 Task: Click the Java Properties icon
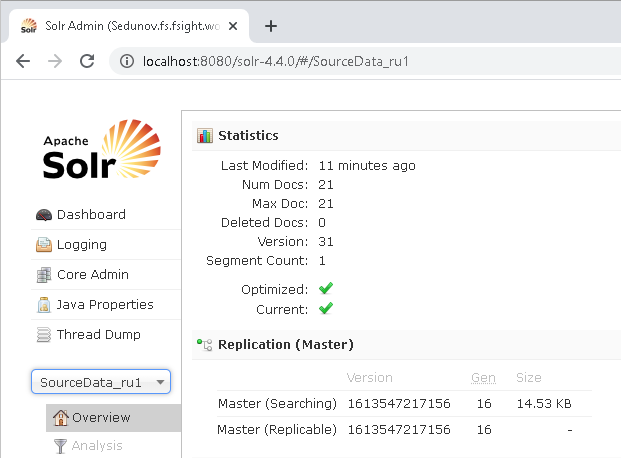tap(43, 305)
